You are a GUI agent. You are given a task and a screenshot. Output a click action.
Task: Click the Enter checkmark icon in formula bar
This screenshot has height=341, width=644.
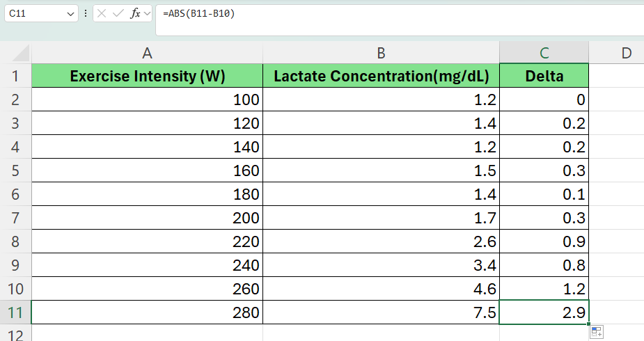click(x=118, y=14)
